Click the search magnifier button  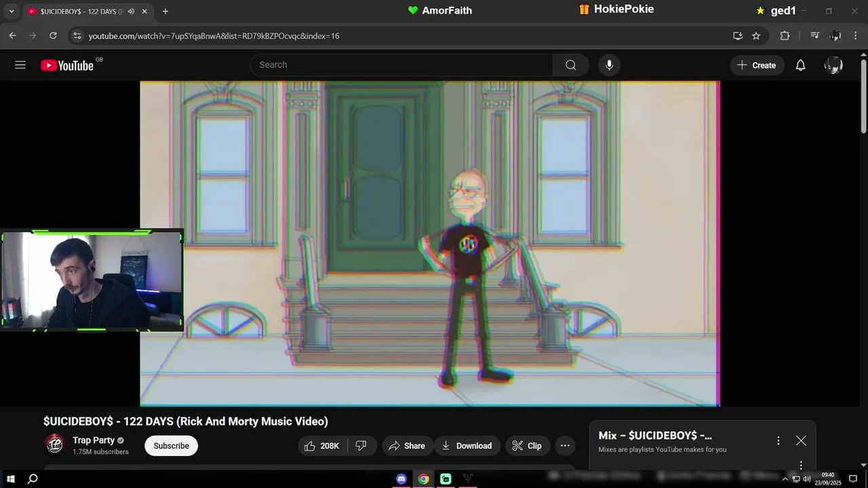coord(571,65)
